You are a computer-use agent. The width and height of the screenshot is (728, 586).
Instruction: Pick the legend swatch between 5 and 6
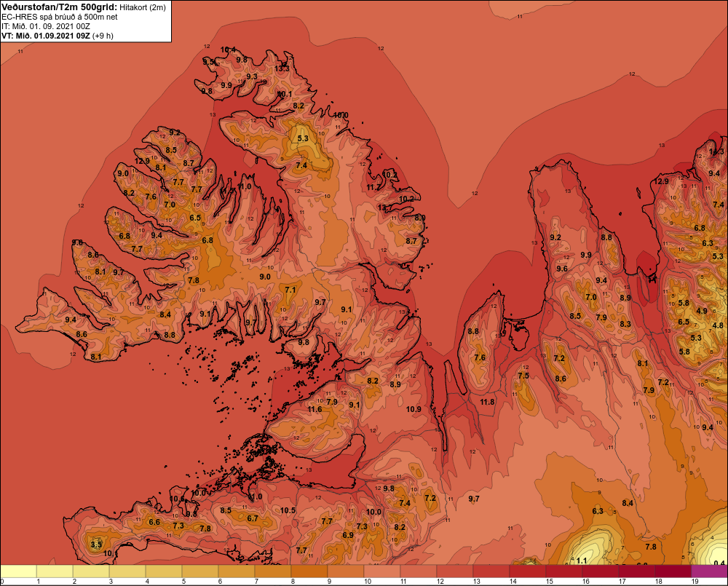[x=201, y=571]
